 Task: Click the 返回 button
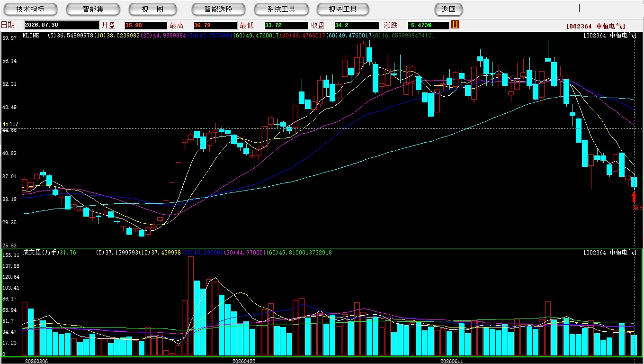click(448, 9)
